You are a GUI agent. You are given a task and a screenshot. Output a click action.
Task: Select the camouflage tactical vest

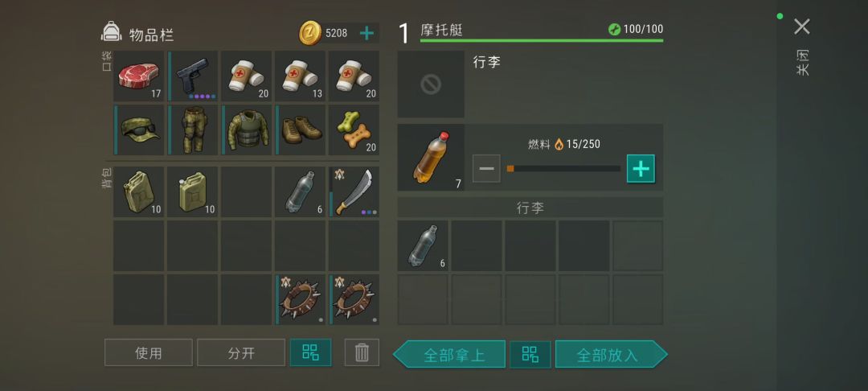(x=247, y=130)
